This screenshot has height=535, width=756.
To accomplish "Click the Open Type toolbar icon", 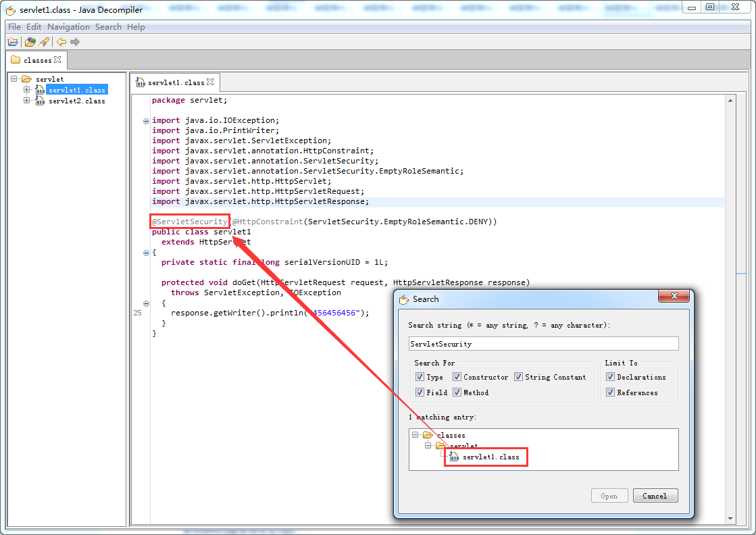I will click(30, 42).
